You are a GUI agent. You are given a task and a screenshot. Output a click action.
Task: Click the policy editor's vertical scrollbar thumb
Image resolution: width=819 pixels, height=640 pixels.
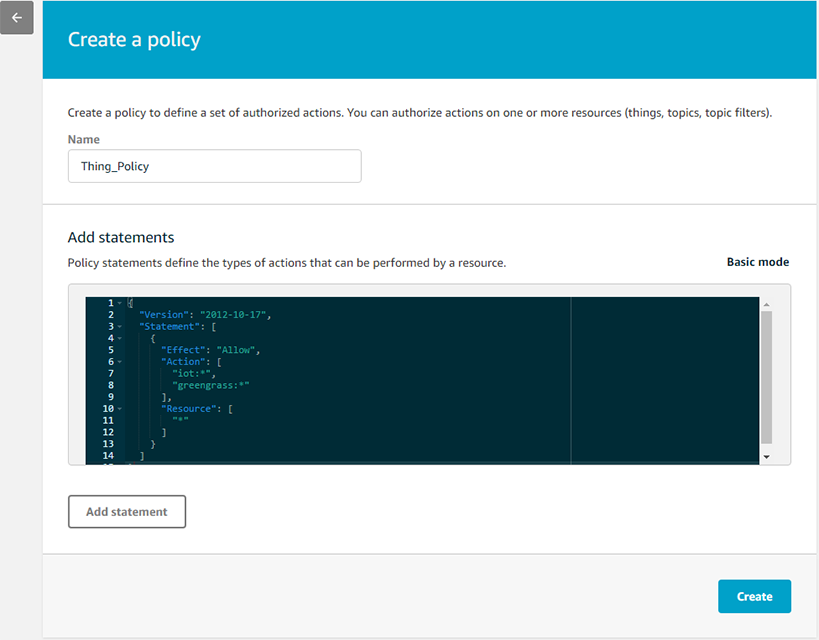pyautogui.click(x=766, y=377)
